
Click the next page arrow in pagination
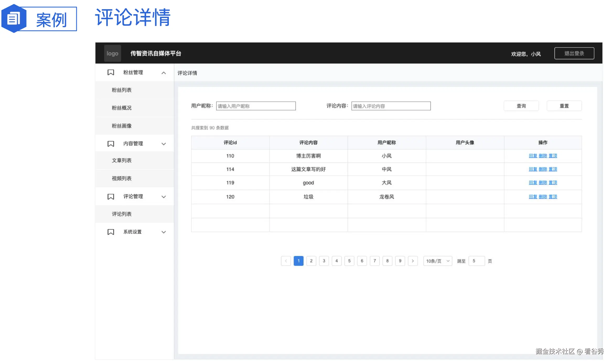[413, 261]
